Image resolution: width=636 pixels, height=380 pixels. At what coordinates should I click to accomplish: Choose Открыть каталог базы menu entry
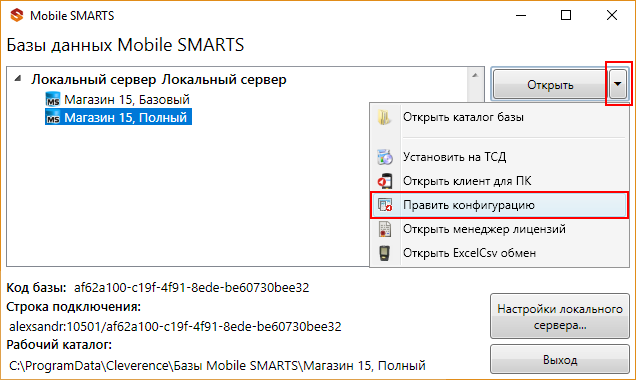click(499, 117)
